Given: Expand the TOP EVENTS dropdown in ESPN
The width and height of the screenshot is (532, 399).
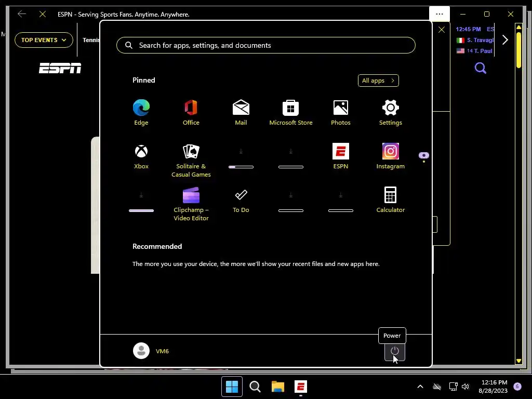Looking at the screenshot, I should [x=44, y=40].
